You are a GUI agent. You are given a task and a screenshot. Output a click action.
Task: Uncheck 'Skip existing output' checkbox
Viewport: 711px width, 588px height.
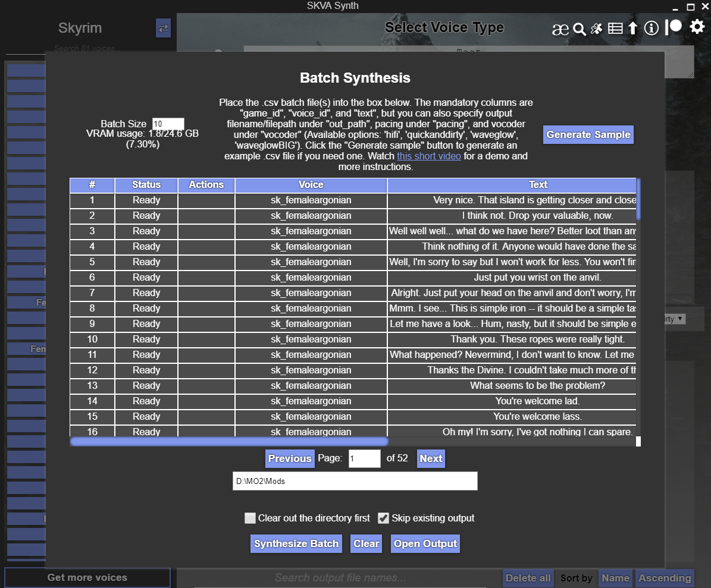[x=383, y=518]
